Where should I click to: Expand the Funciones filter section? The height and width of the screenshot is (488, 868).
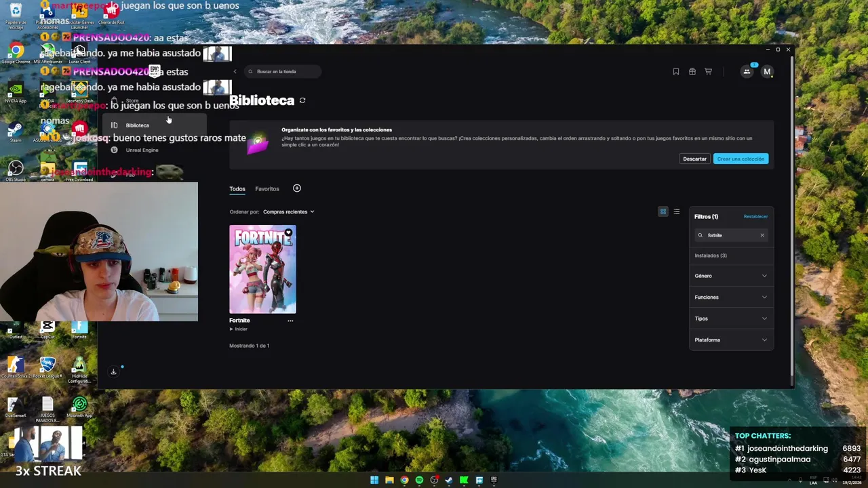[731, 297]
